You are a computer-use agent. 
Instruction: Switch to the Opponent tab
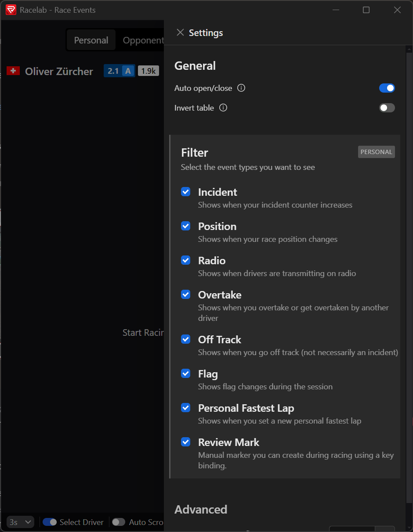[143, 40]
